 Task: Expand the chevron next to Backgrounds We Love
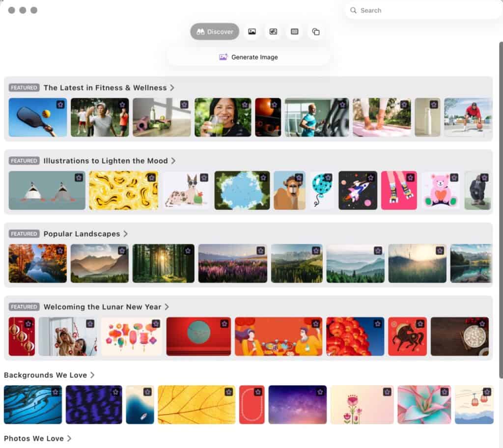tap(92, 375)
